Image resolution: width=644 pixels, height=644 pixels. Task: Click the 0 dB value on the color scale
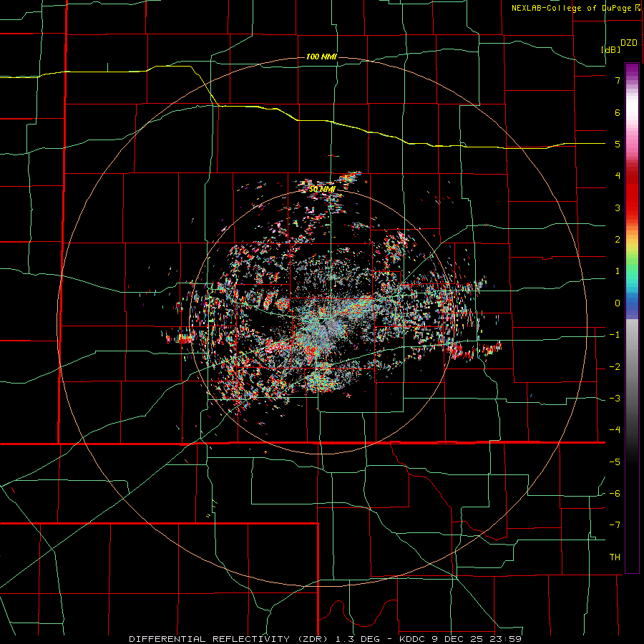pos(618,303)
